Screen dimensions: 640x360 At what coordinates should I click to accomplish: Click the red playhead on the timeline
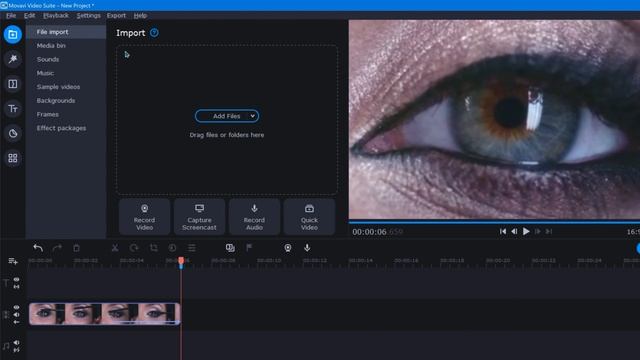click(x=181, y=262)
